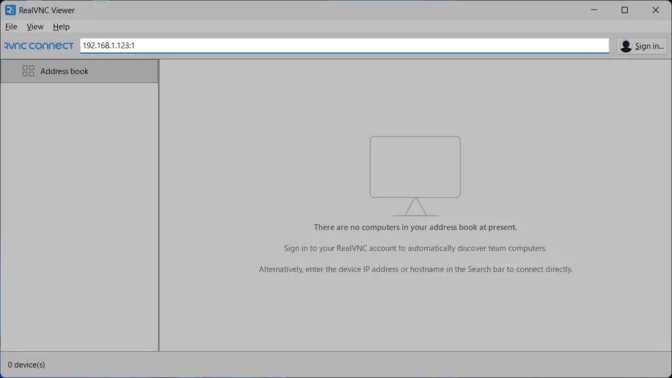Click the RealVNC Viewer icon in the title bar
This screenshot has height=378, width=672.
[10, 10]
